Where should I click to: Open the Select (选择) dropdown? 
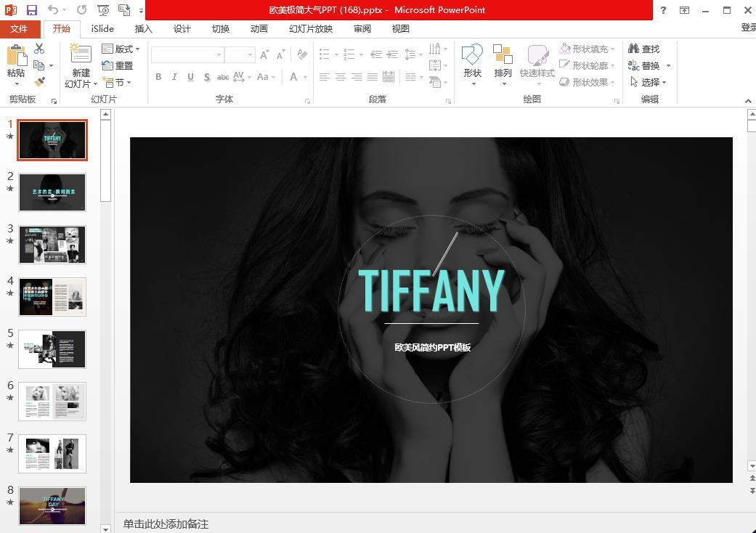click(649, 82)
